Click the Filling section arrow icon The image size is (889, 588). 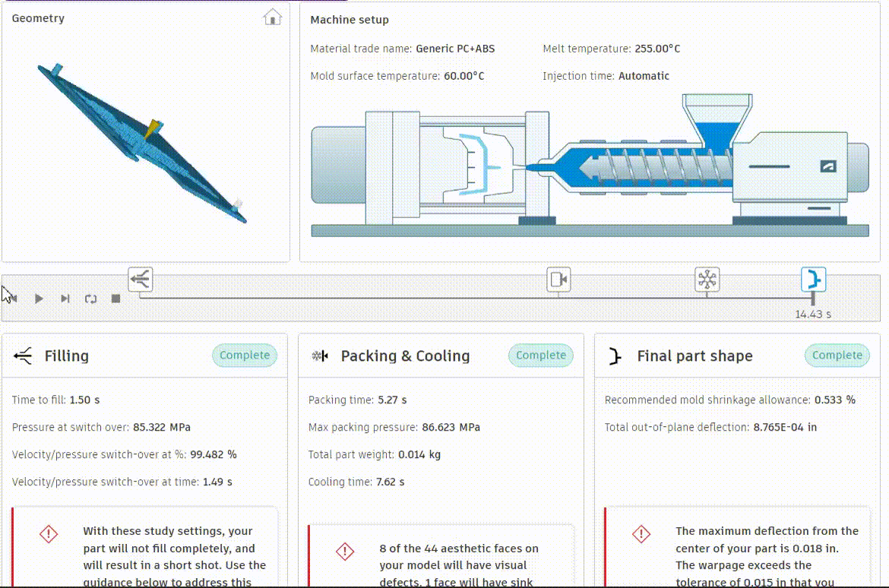click(24, 356)
